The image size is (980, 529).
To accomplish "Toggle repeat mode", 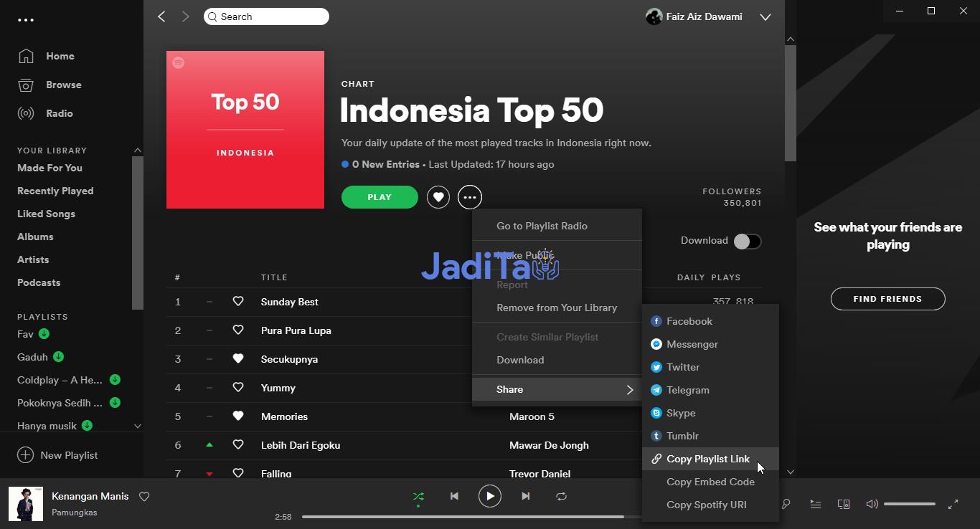I will pyautogui.click(x=562, y=496).
